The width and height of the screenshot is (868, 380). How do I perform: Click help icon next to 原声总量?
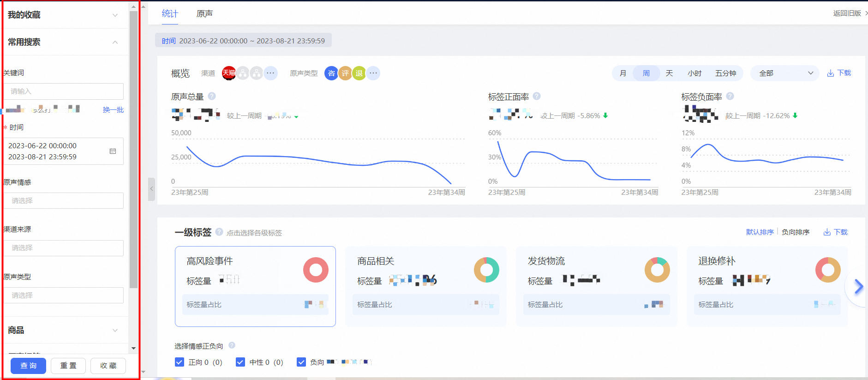tap(212, 96)
